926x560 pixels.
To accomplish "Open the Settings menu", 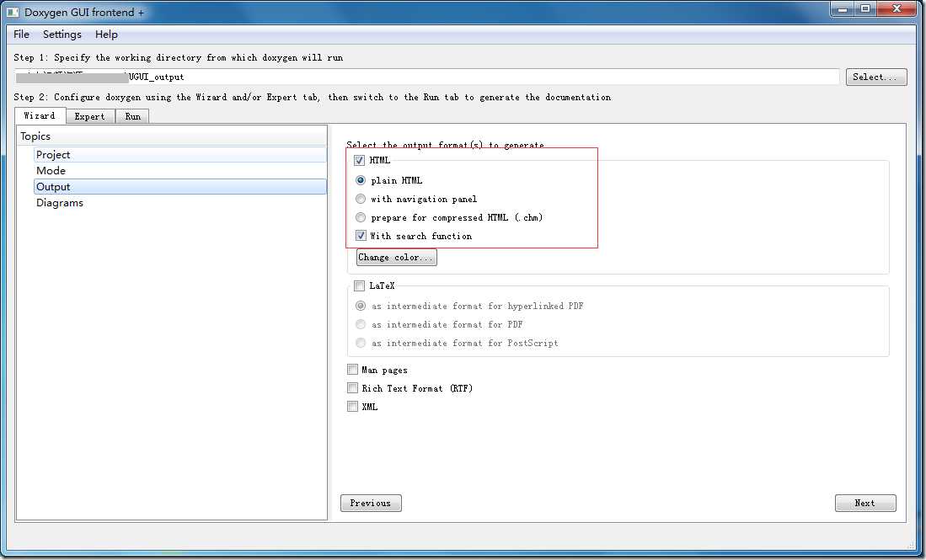I will tap(62, 35).
